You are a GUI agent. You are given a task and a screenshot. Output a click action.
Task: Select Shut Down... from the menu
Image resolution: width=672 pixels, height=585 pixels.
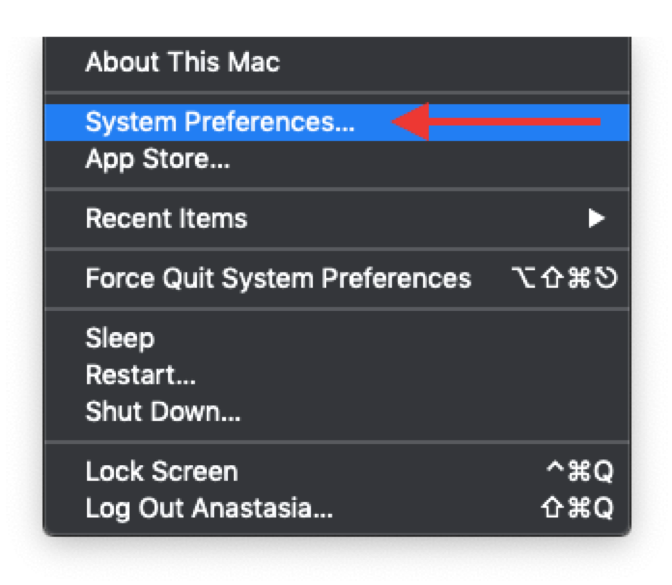[163, 411]
